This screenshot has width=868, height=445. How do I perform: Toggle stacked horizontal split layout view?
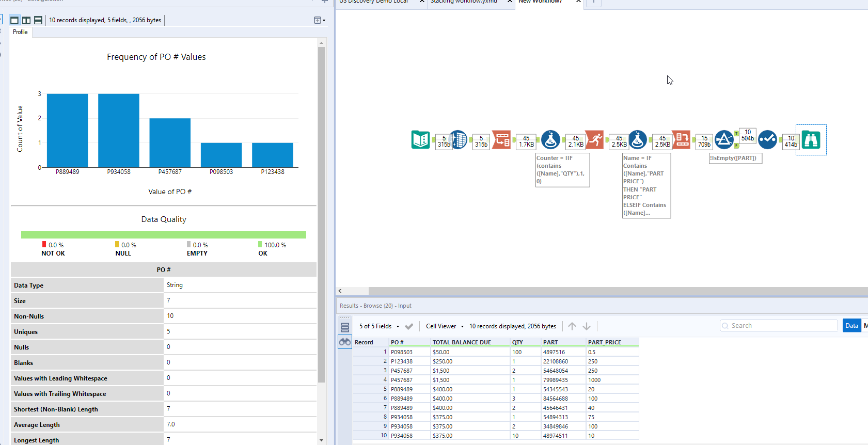coord(38,20)
